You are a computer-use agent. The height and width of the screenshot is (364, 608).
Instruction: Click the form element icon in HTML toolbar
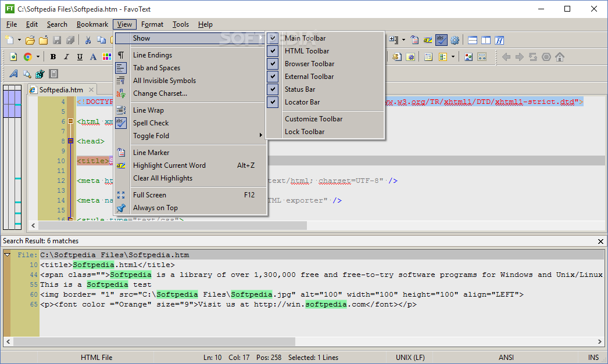pyautogui.click(x=482, y=57)
